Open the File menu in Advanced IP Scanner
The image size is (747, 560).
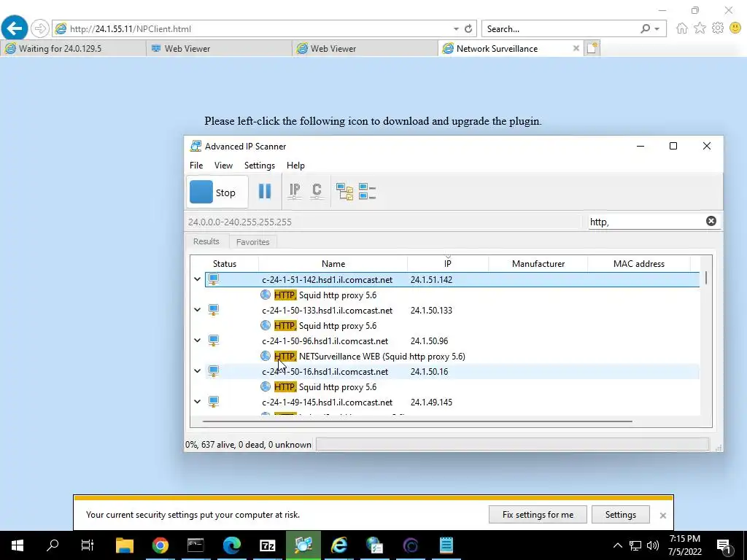pyautogui.click(x=196, y=166)
